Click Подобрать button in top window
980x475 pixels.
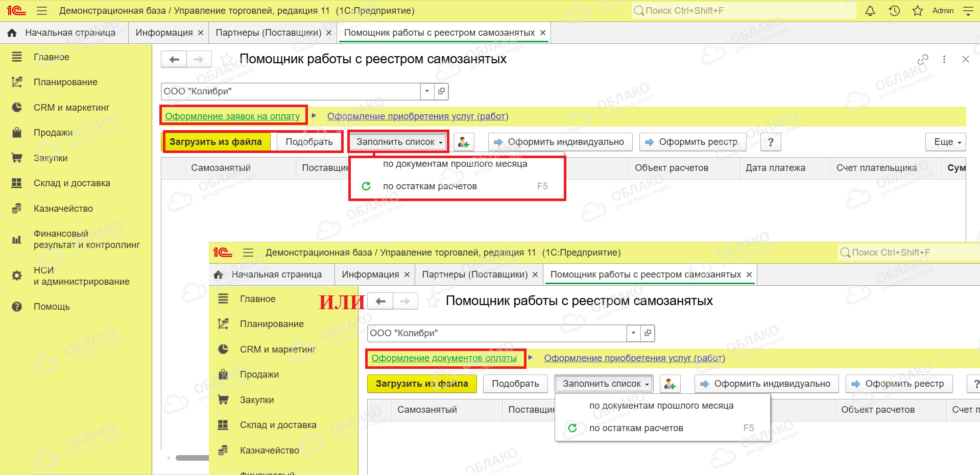point(309,142)
